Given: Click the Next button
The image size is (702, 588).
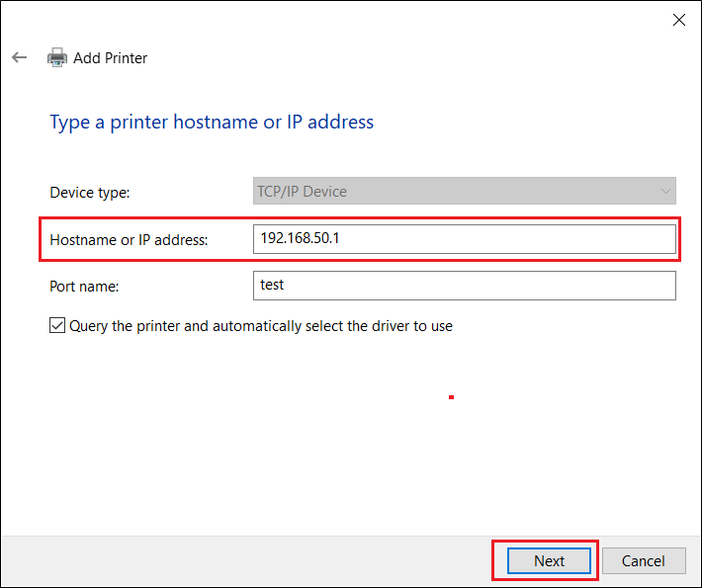Looking at the screenshot, I should click(549, 560).
